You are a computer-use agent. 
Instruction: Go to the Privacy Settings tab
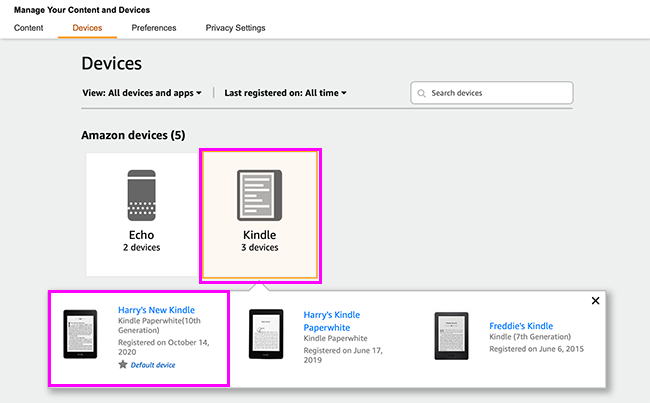(x=236, y=28)
